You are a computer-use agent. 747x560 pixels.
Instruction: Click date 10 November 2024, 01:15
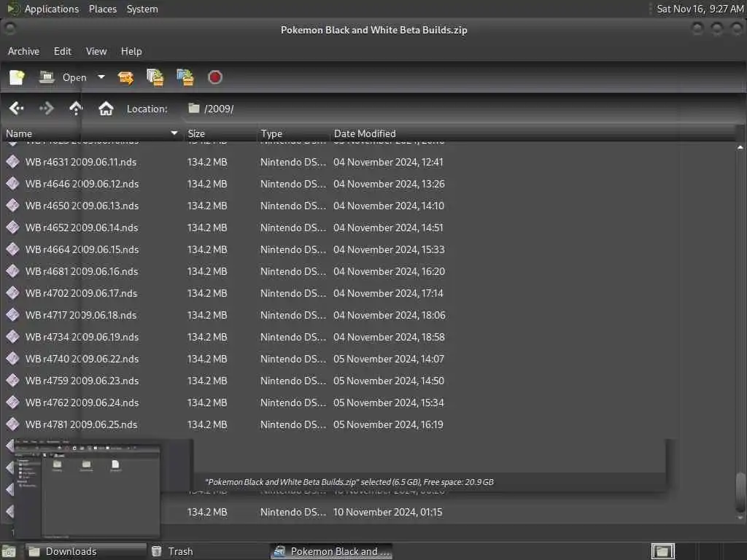pyautogui.click(x=388, y=513)
